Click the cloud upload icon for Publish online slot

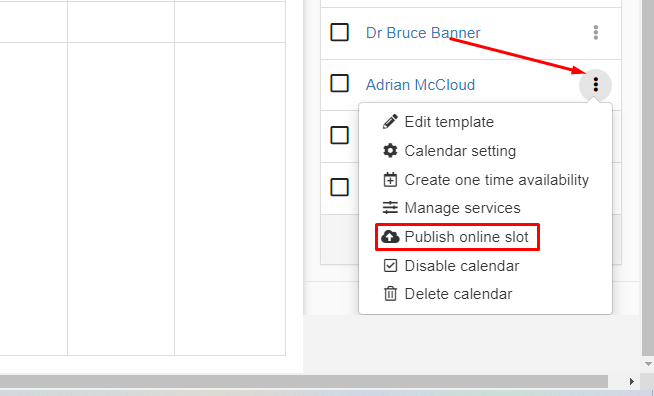390,237
